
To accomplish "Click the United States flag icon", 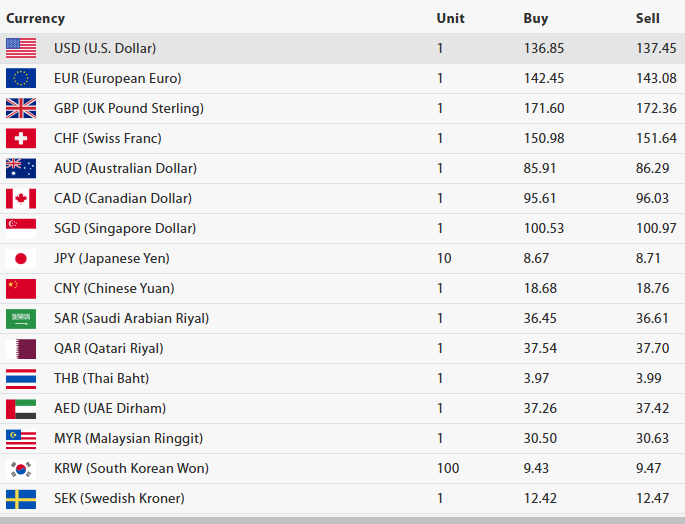I will (21, 48).
